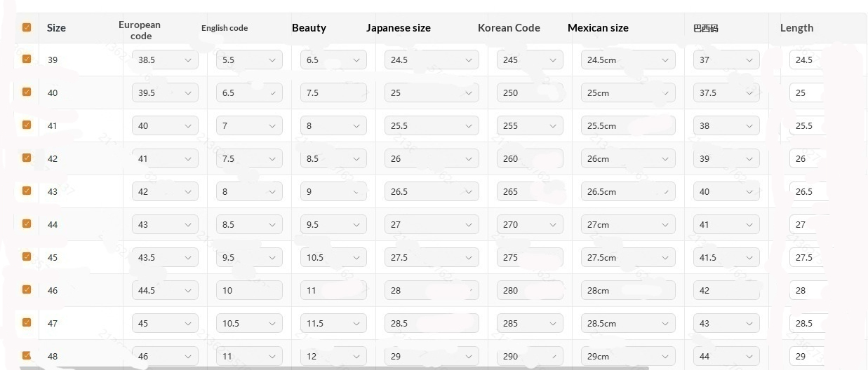Uncheck the checkbox for size 43 row
The height and width of the screenshot is (370, 868).
[x=27, y=191]
